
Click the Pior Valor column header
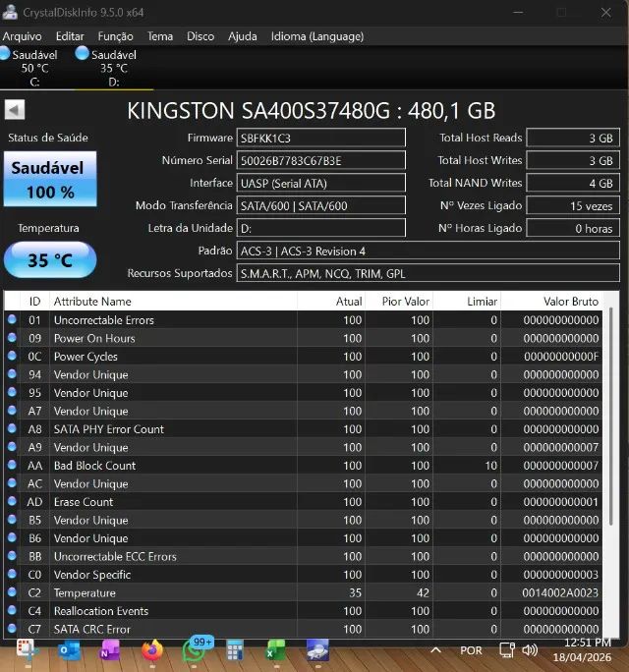[399, 302]
